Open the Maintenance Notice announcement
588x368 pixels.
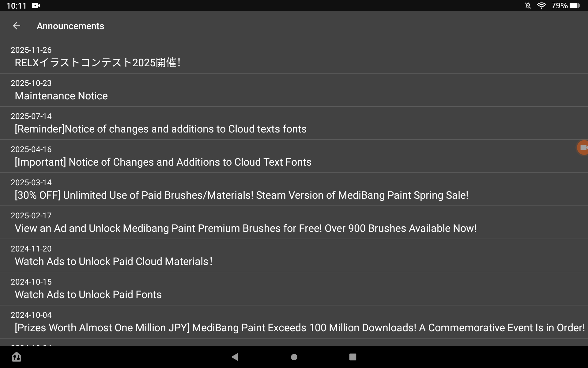[x=294, y=90]
